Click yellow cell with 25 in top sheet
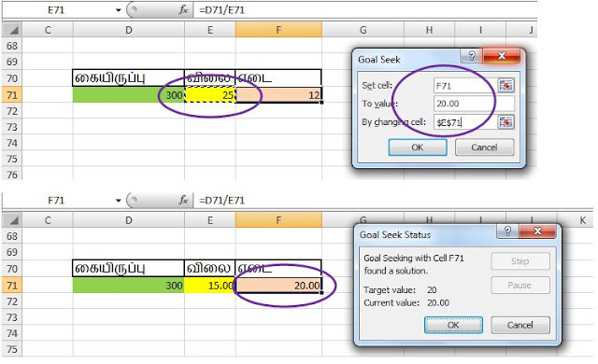 (209, 95)
